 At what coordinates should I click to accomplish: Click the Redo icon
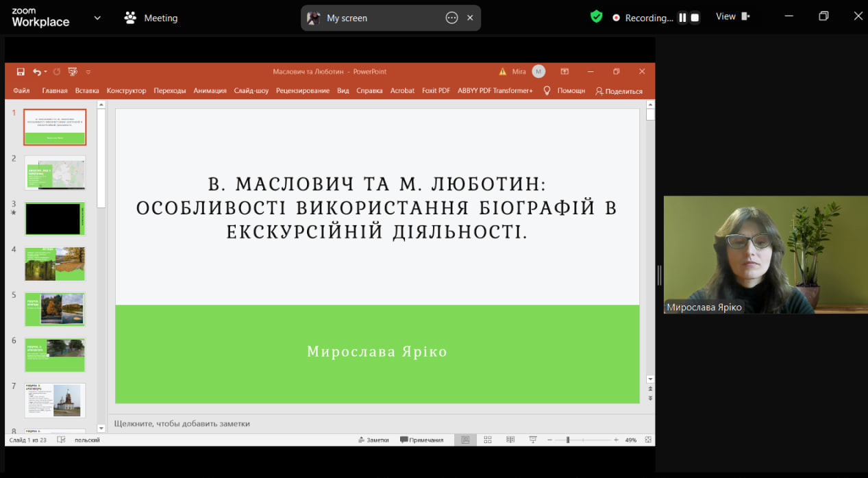pos(56,71)
